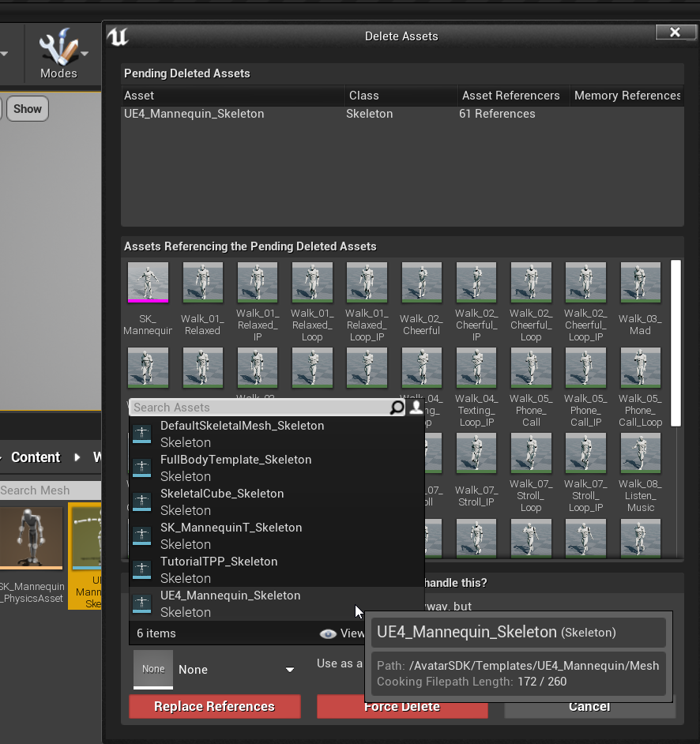Click the Cancel button
This screenshot has height=744, width=700.
pyautogui.click(x=589, y=707)
